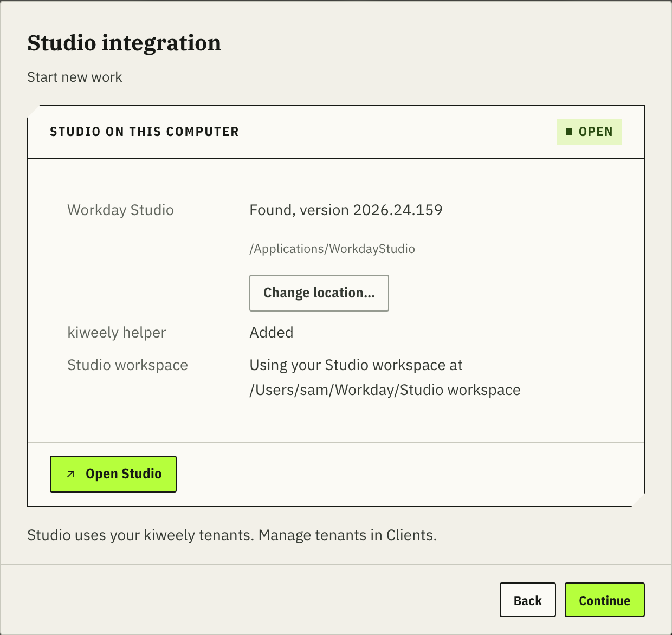This screenshot has width=672, height=635.
Task: Click the 'Studio workspace' label
Action: 127,365
